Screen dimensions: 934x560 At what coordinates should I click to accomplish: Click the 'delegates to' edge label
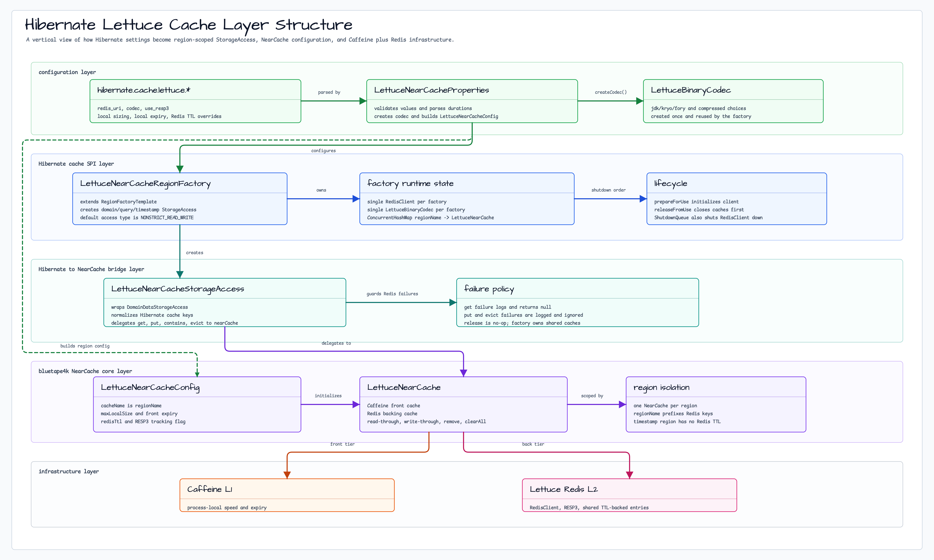pyautogui.click(x=336, y=343)
